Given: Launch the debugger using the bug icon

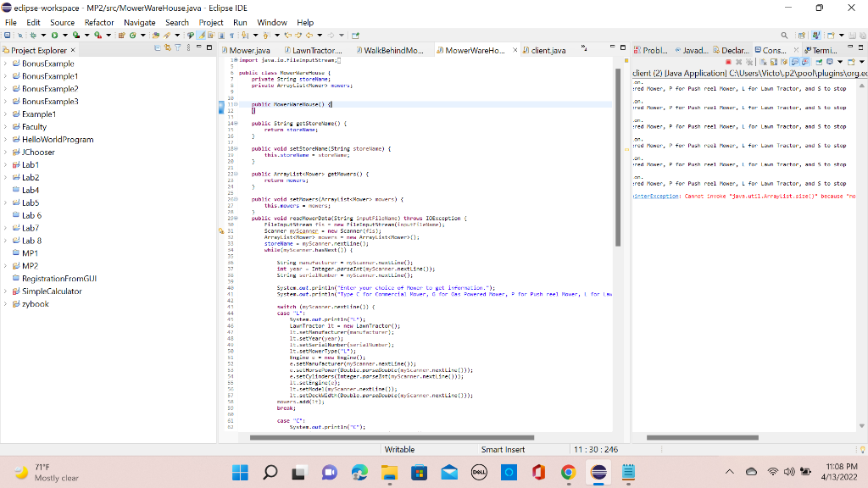Looking at the screenshot, I should pos(33,36).
